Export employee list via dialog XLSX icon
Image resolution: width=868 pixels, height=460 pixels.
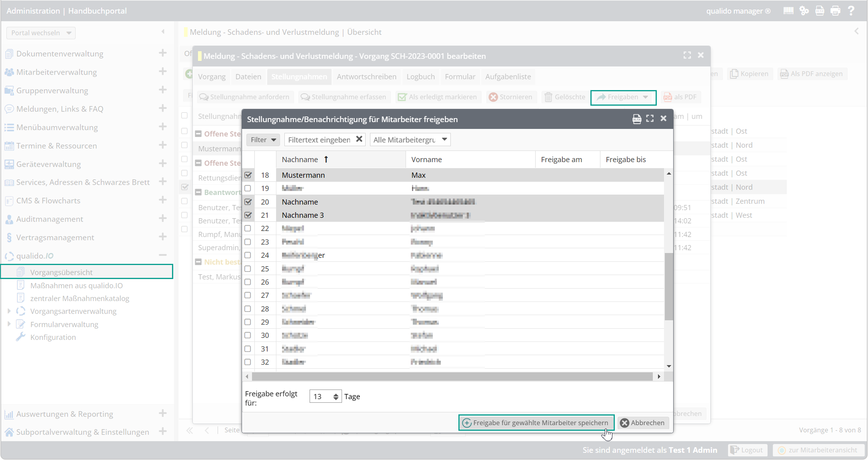pyautogui.click(x=636, y=119)
